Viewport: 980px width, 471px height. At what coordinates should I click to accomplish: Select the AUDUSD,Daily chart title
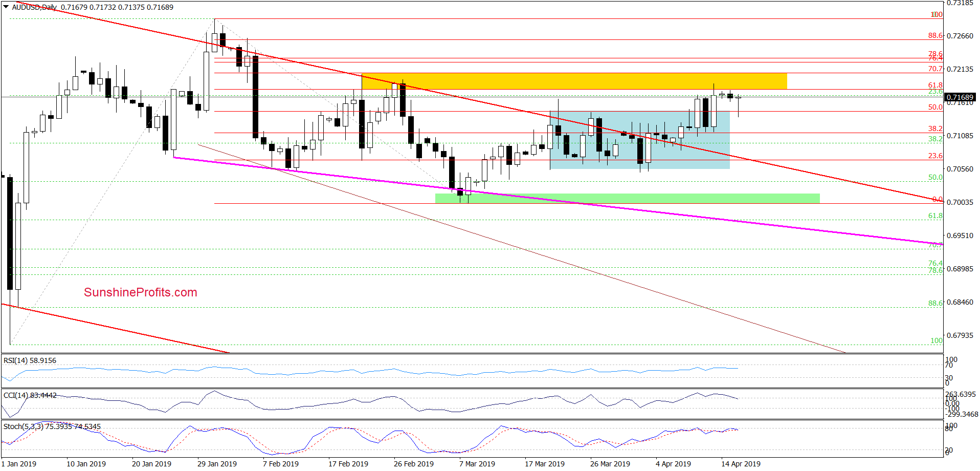34,7
